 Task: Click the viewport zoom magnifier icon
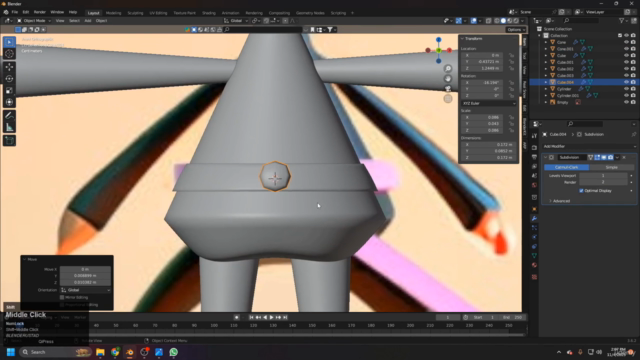[448, 69]
